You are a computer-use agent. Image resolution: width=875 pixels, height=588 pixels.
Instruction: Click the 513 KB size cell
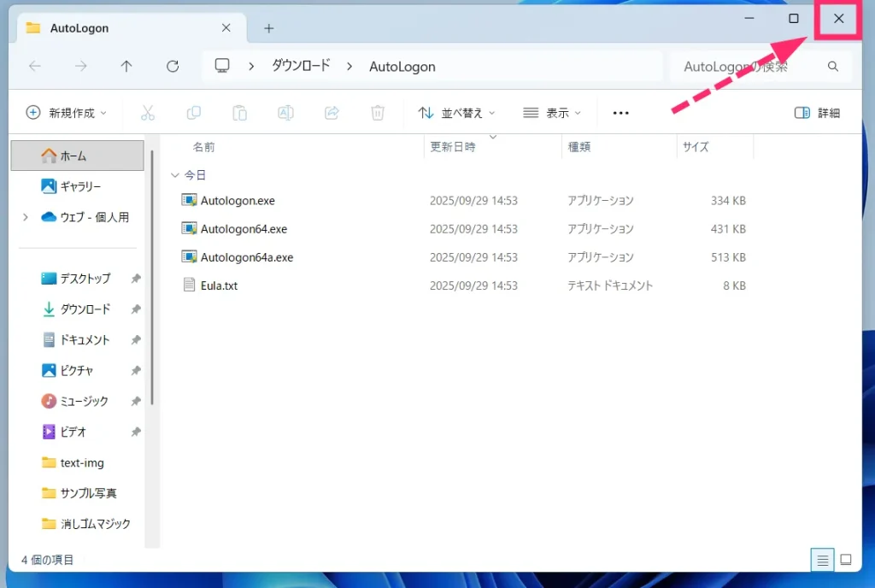point(728,257)
